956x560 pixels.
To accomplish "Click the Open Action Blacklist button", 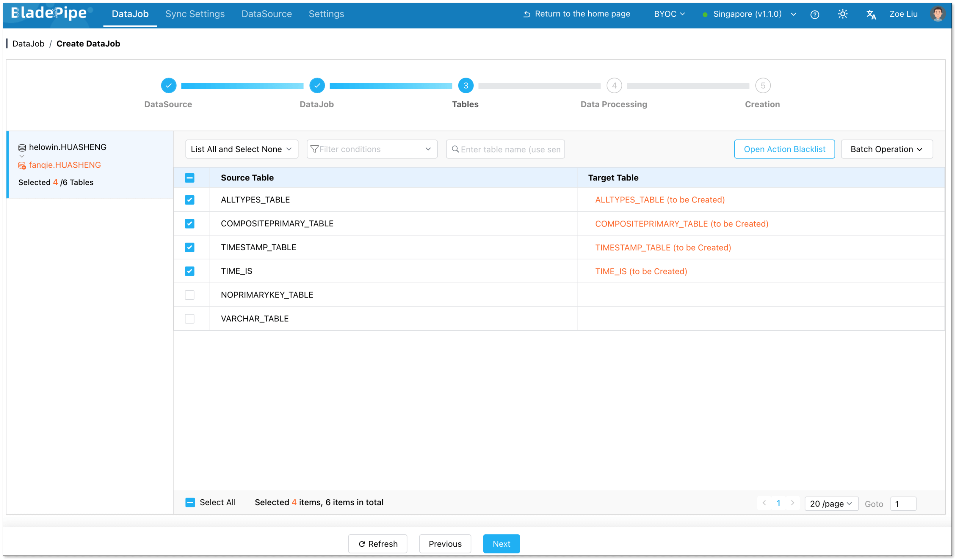I will click(x=784, y=149).
